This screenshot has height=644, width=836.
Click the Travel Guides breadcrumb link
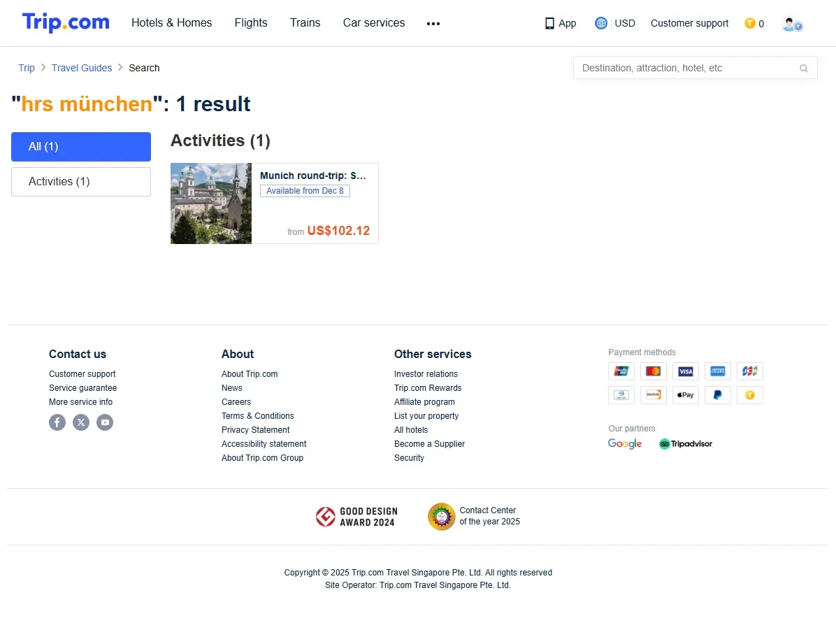82,68
